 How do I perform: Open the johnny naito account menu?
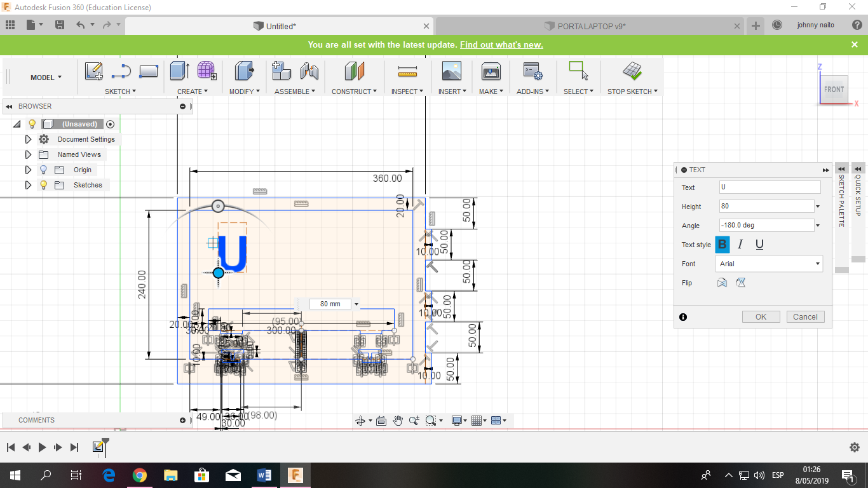pos(815,25)
